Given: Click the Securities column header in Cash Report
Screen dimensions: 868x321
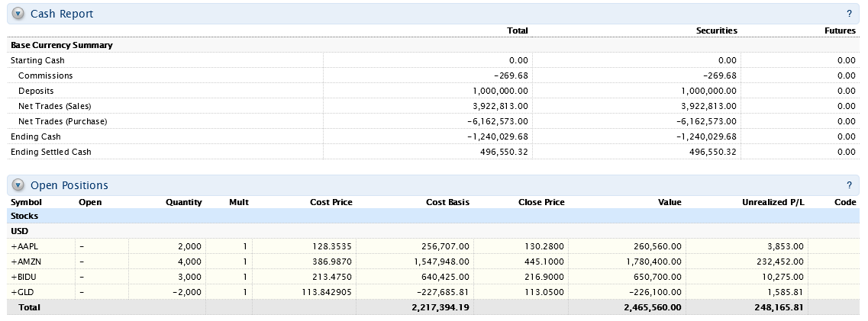Looking at the screenshot, I should [716, 30].
